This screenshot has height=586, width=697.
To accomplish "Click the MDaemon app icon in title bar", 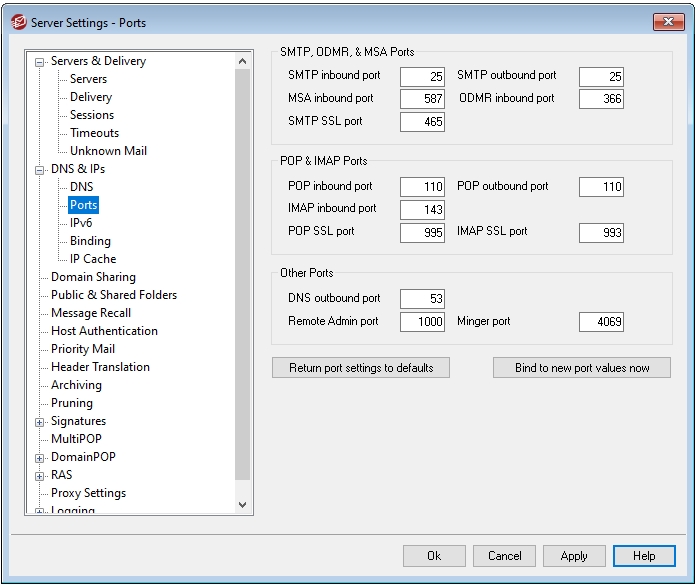I will coord(16,22).
